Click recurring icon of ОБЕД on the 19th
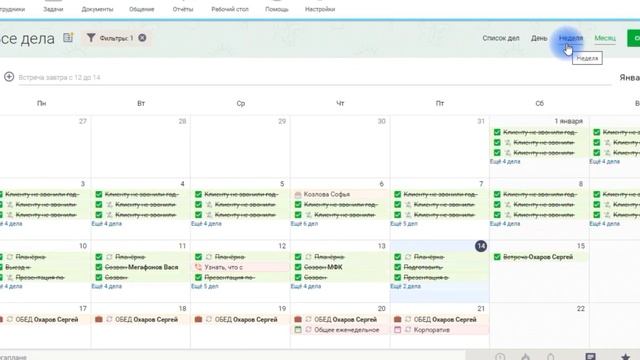640x360 pixels. [209, 319]
